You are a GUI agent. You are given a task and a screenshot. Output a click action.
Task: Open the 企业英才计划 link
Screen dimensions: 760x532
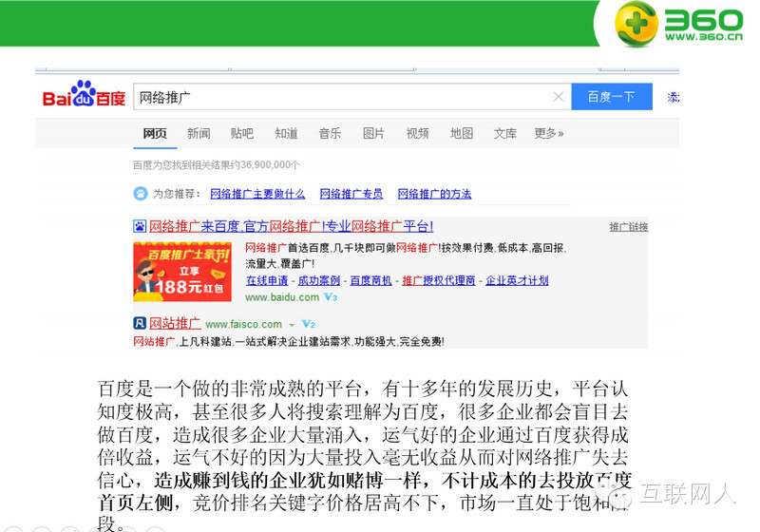pyautogui.click(x=517, y=280)
